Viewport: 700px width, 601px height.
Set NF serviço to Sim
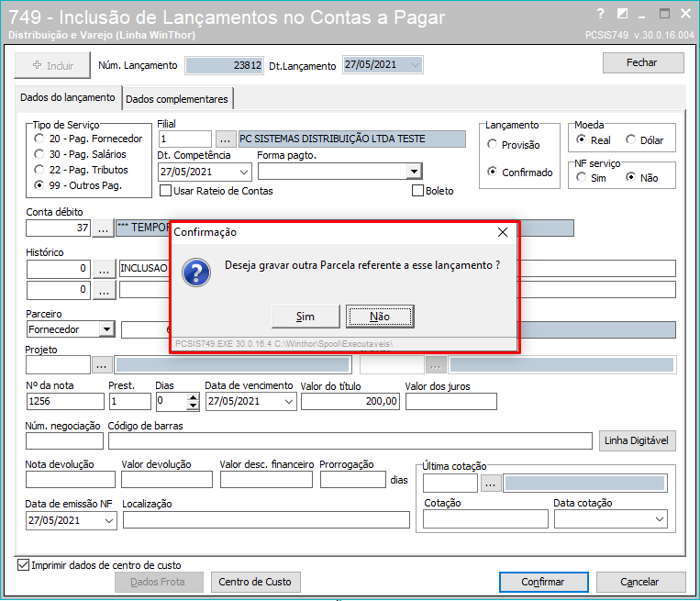[581, 178]
